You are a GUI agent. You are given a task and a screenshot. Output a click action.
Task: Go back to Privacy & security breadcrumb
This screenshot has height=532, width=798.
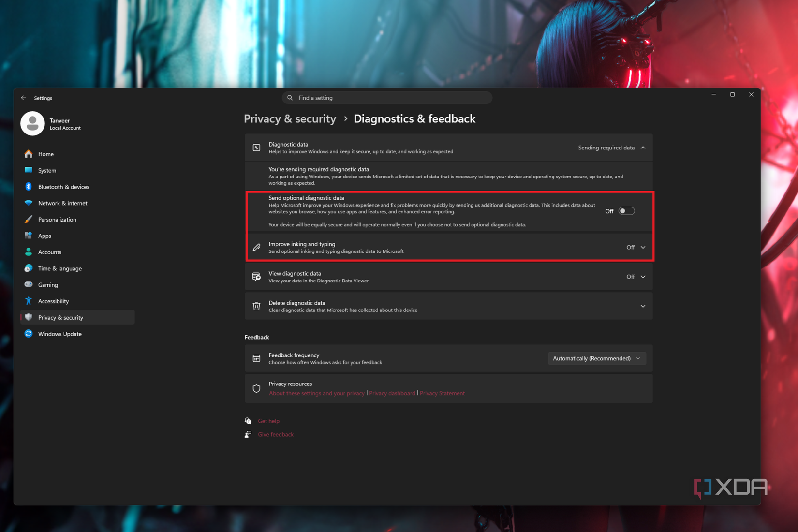(290, 119)
